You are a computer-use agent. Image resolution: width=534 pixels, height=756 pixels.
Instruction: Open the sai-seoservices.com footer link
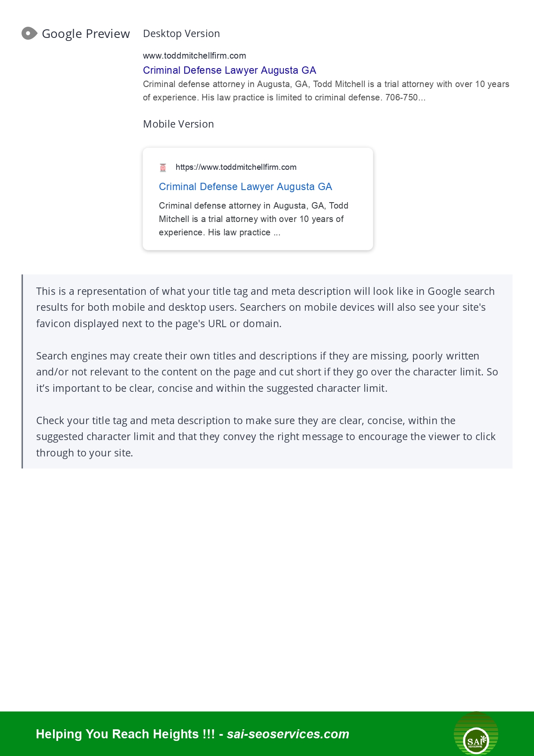pos(288,734)
